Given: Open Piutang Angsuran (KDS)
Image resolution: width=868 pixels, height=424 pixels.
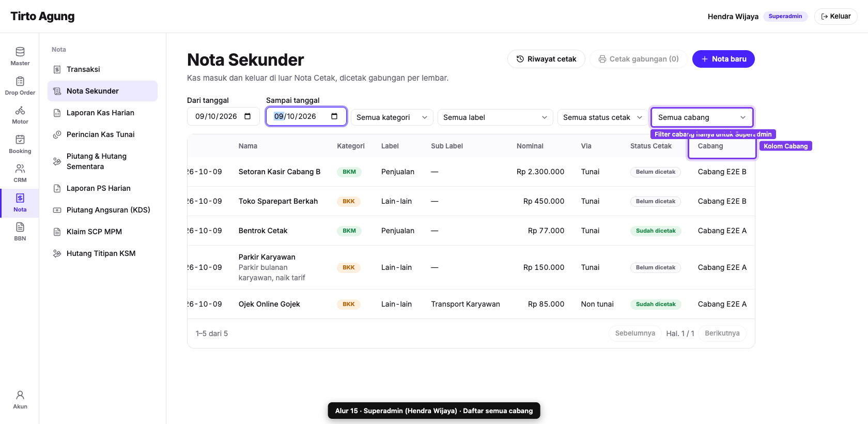Looking at the screenshot, I should pyautogui.click(x=102, y=210).
